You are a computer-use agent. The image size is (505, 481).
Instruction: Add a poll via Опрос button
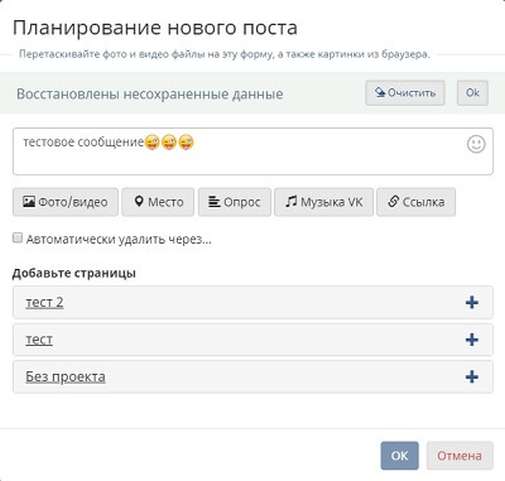(234, 202)
